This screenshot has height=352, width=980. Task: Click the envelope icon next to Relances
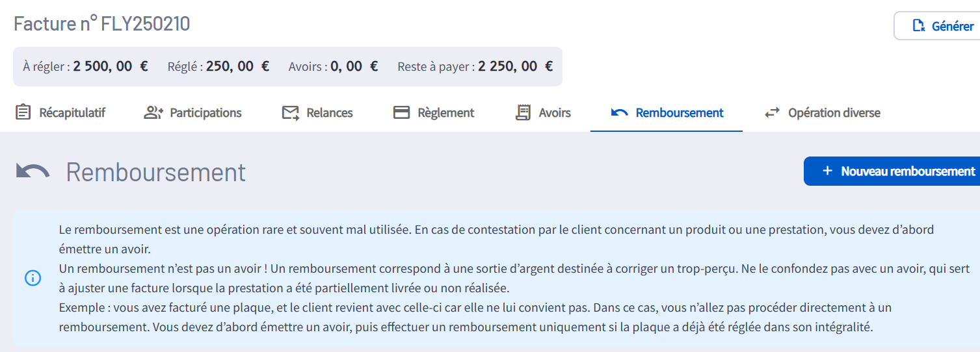tap(290, 113)
